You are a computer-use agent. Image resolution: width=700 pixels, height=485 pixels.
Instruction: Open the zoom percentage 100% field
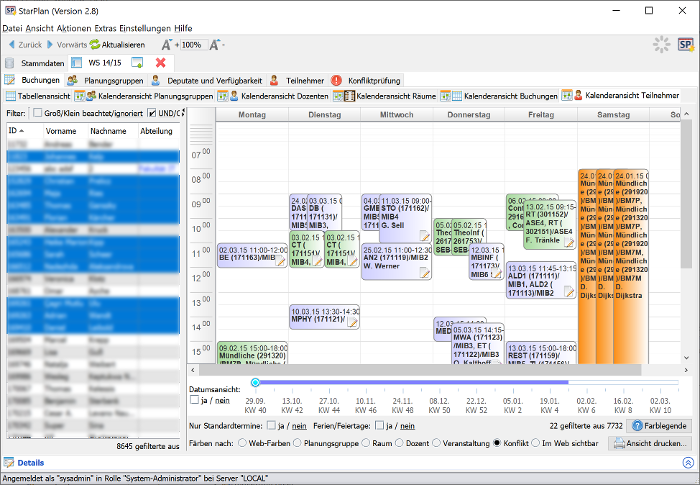(193, 45)
